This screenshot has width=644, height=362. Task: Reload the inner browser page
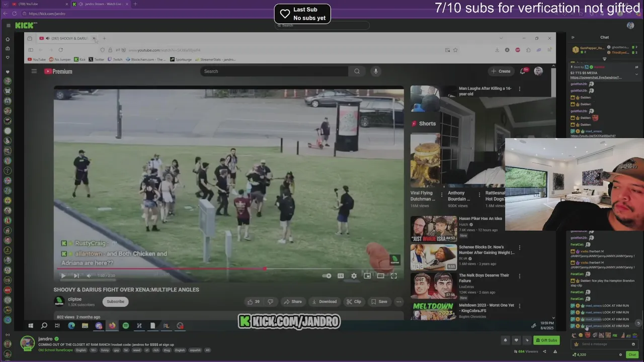(x=60, y=50)
